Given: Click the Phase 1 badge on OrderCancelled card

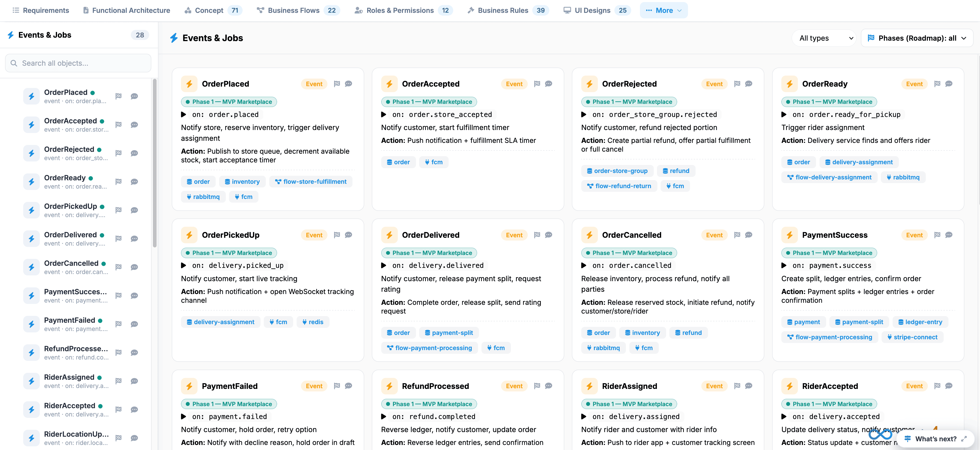Looking at the screenshot, I should 629,253.
